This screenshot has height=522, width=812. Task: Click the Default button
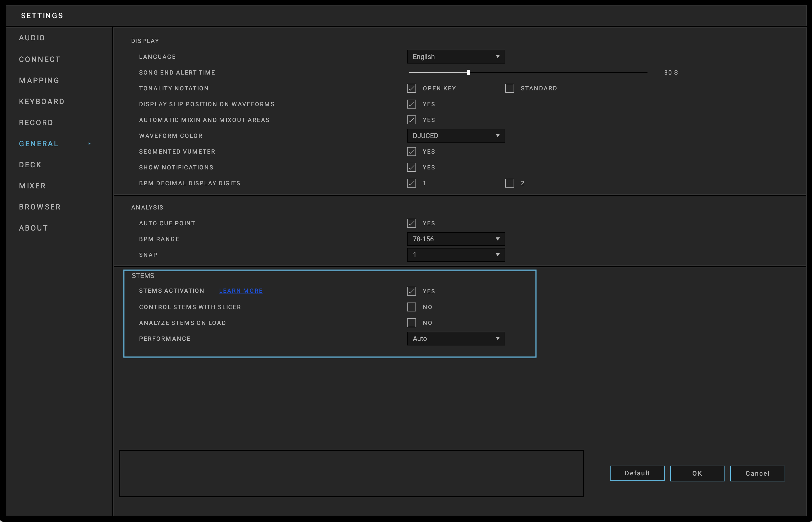(x=637, y=473)
